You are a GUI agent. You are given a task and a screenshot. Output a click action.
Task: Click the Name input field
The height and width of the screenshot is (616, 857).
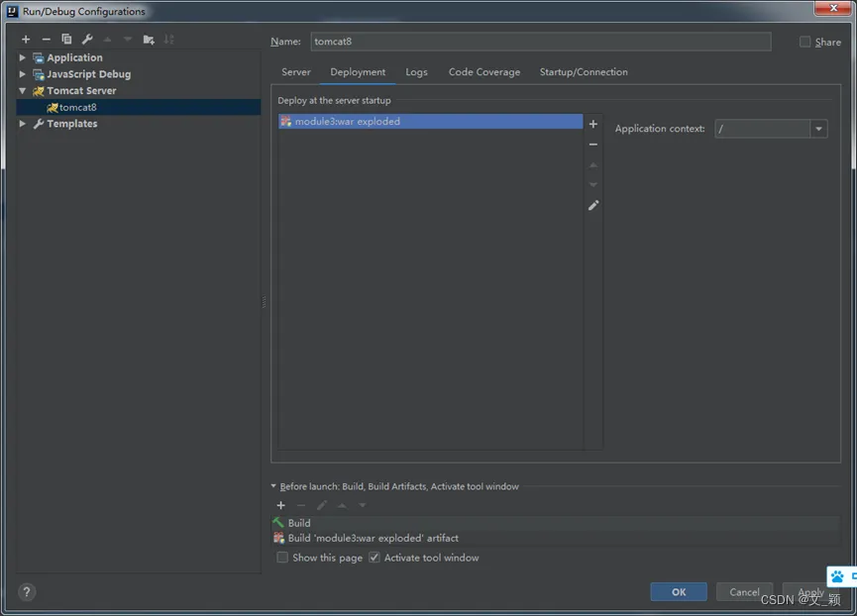(x=540, y=42)
